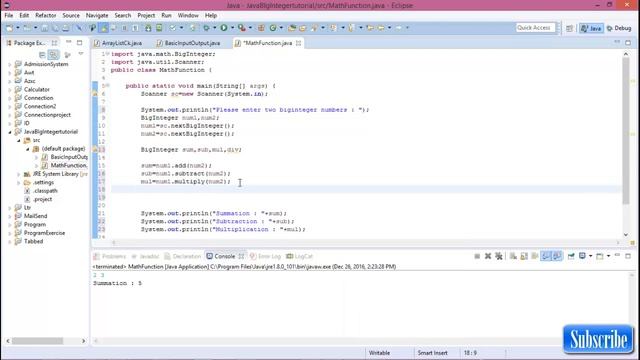Click Remove Launch icon in console
Screen dimensions: 640x360
[x=488, y=256]
